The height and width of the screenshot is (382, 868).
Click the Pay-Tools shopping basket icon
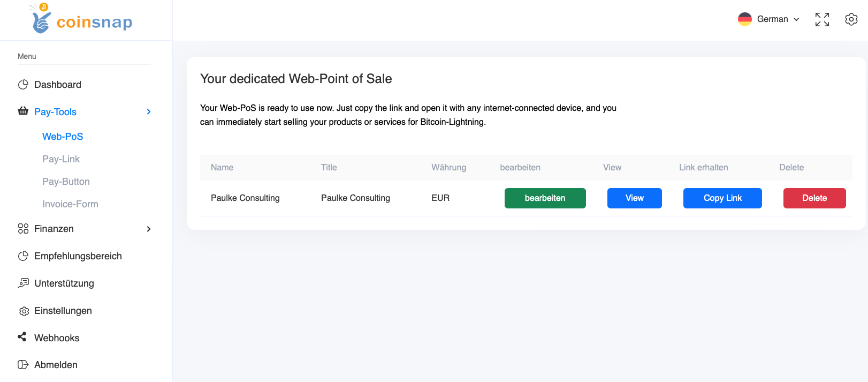pyautogui.click(x=23, y=111)
